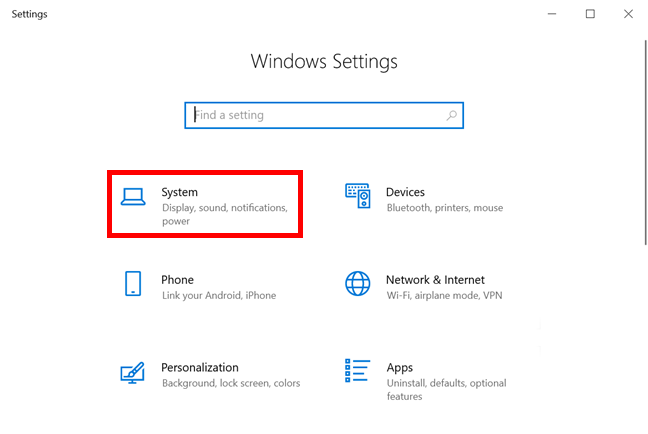Open the Personalization paintbrush icon

[x=132, y=372]
